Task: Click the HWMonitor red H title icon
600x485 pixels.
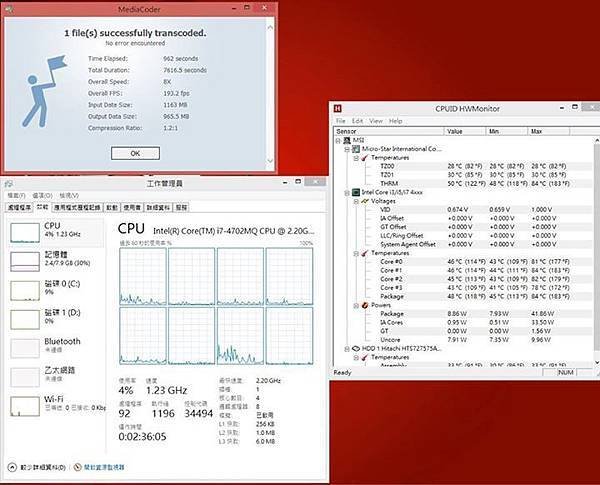Action: point(338,109)
